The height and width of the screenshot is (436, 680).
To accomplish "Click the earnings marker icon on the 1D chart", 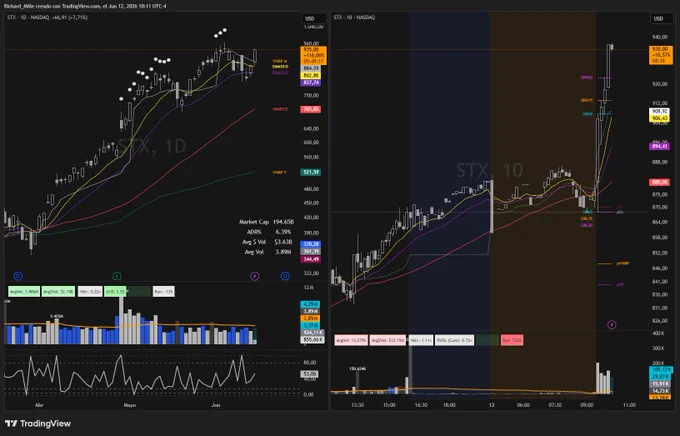I will click(x=117, y=276).
